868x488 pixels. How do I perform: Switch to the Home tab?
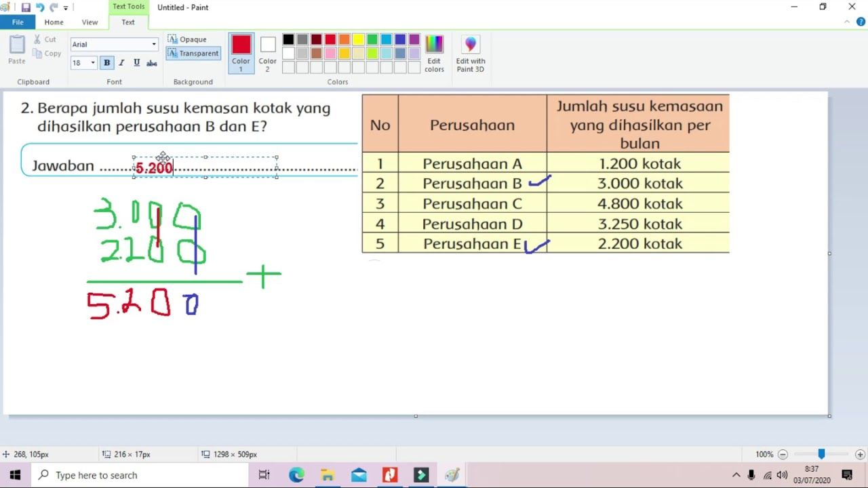click(54, 22)
